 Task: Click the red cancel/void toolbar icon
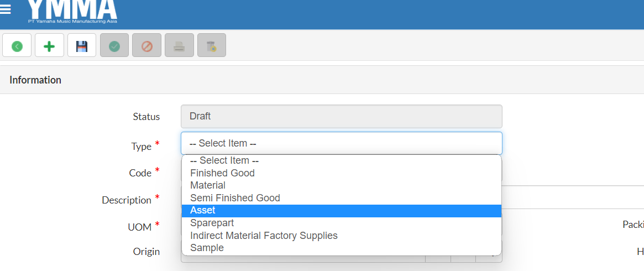146,46
